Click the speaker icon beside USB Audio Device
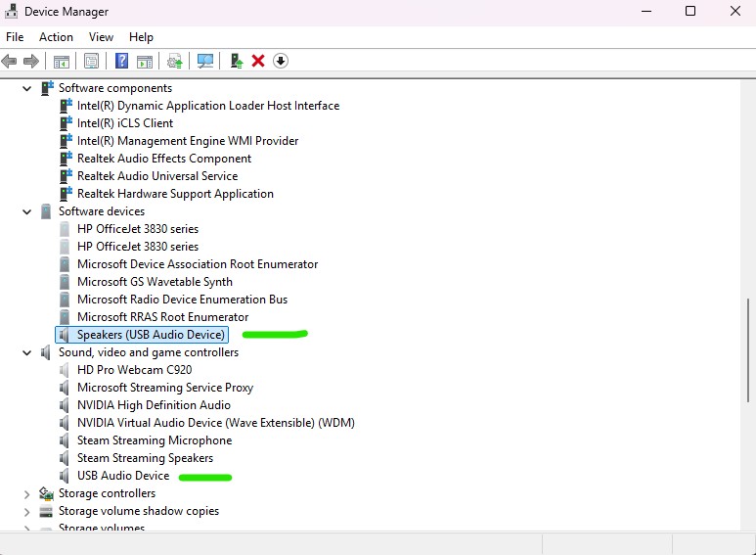The width and height of the screenshot is (756, 555). 64,476
